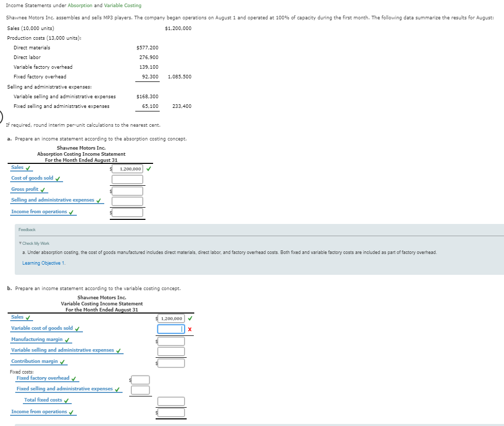Click checkmark next to Fixed factory overhead label
This screenshot has height=426, width=504.
[74, 379]
